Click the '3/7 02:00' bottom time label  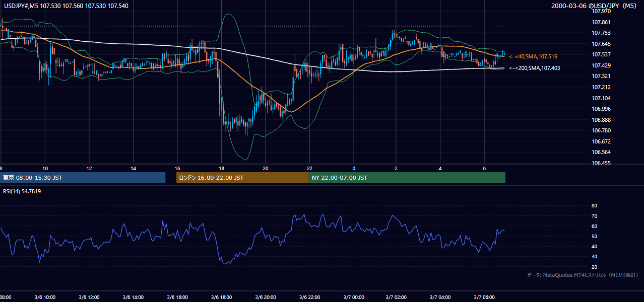(x=396, y=297)
